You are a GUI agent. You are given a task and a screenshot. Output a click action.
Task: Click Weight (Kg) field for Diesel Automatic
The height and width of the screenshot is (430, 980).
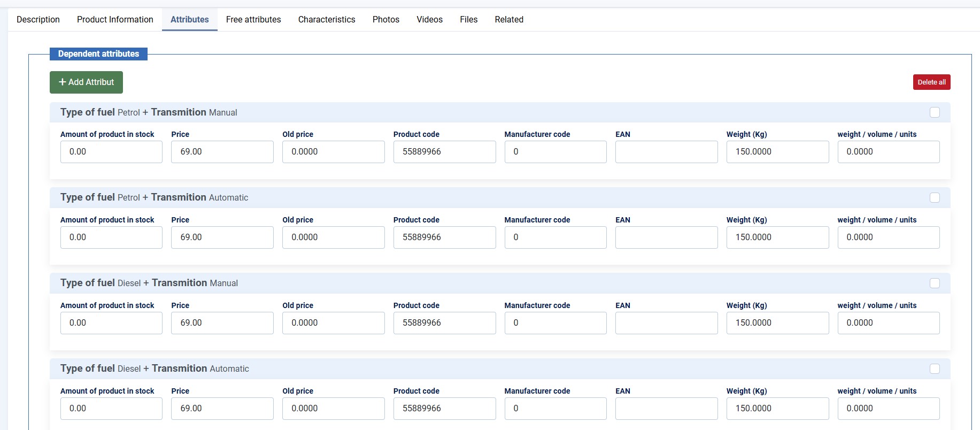click(x=777, y=409)
